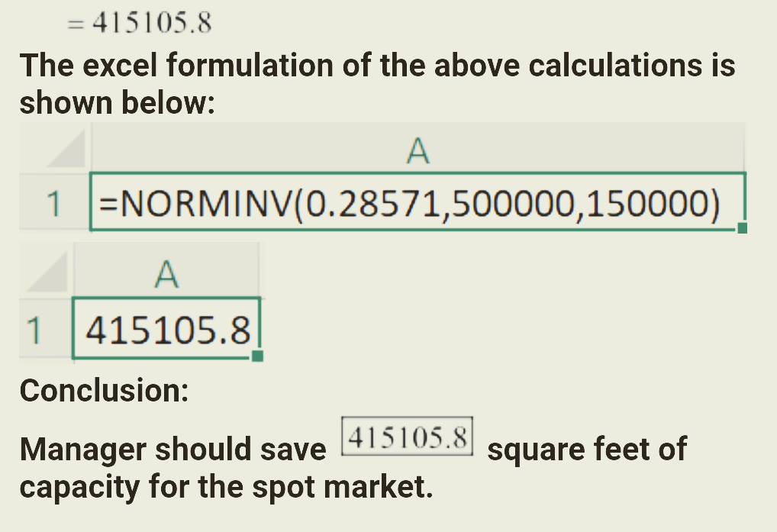Click the "capacity for the spot market." line
This screenshot has width=777, height=532.
click(226, 486)
